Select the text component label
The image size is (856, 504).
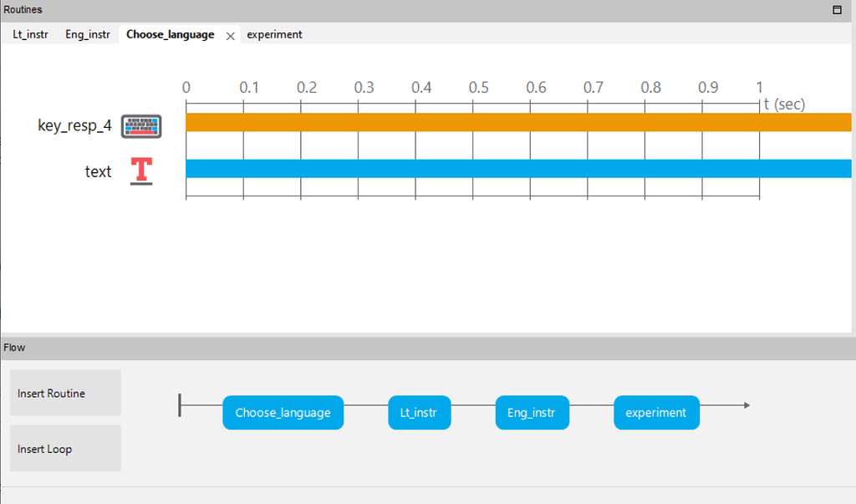[98, 171]
